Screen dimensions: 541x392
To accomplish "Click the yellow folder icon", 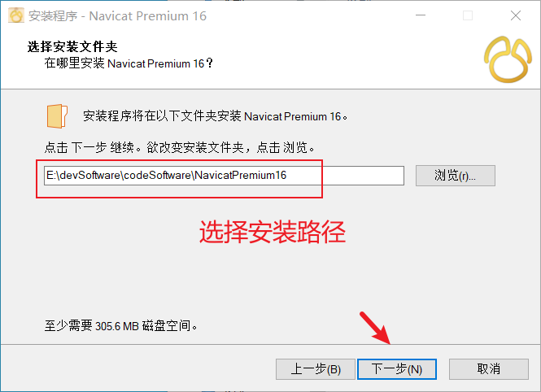I will [57, 116].
